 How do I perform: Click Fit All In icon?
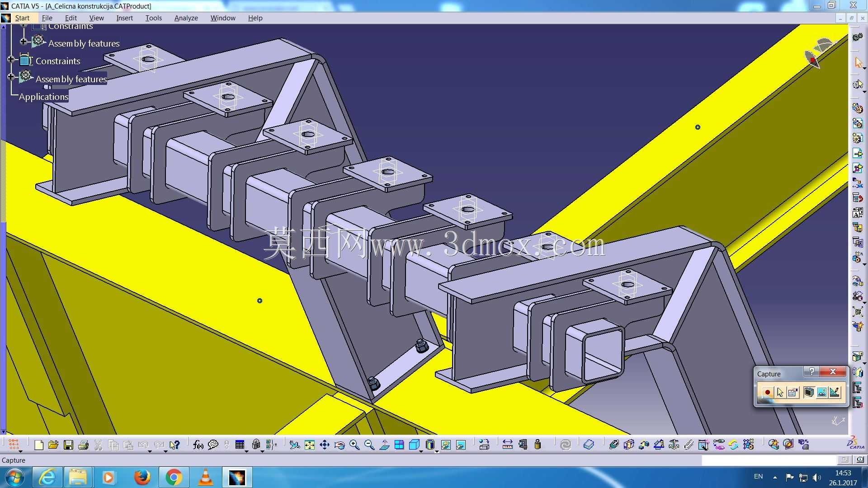(310, 445)
